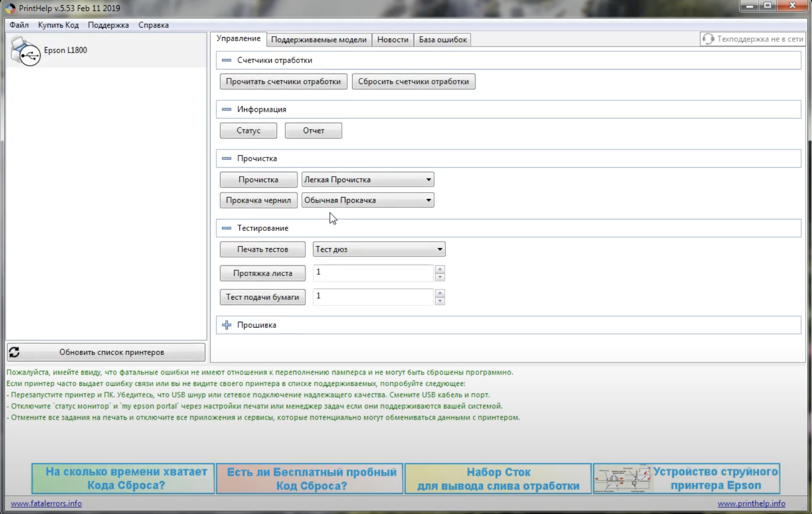Switch to Поддерживаемые модели tab
812x514 pixels.
318,40
